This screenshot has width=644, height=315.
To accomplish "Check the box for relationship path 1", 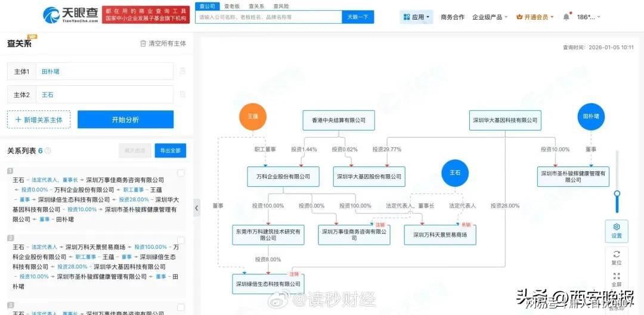I will point(181,173).
